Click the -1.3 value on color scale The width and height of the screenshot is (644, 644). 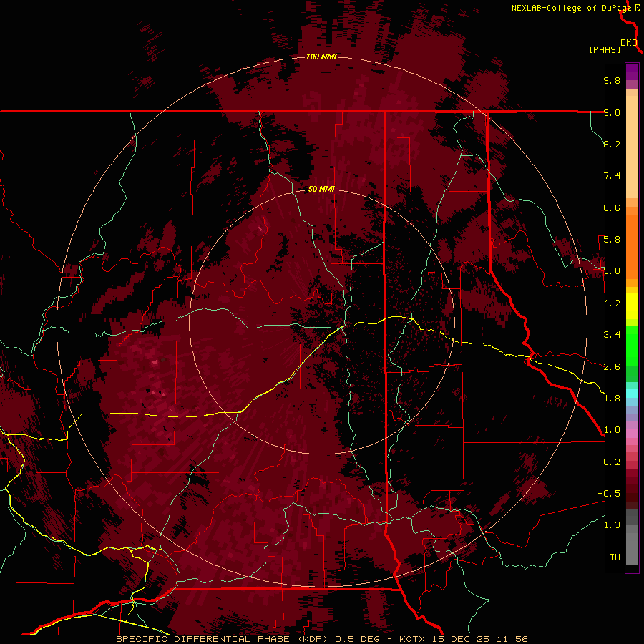(609, 525)
